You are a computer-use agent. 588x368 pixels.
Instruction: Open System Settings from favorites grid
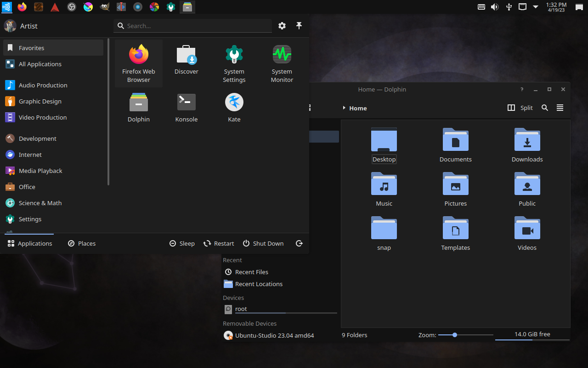(234, 63)
